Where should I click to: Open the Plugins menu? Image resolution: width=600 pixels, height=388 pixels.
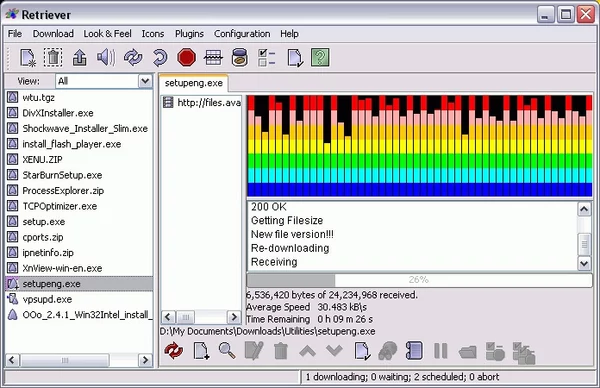pos(189,34)
